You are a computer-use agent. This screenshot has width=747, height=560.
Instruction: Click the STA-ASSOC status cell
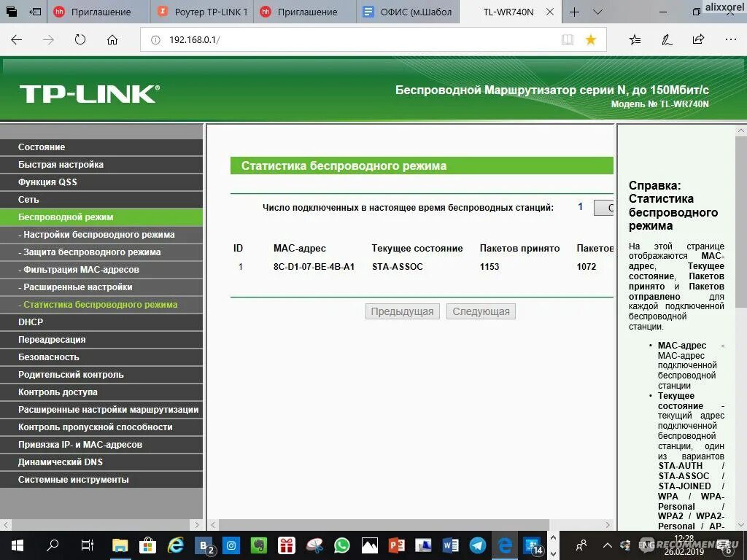coord(398,267)
